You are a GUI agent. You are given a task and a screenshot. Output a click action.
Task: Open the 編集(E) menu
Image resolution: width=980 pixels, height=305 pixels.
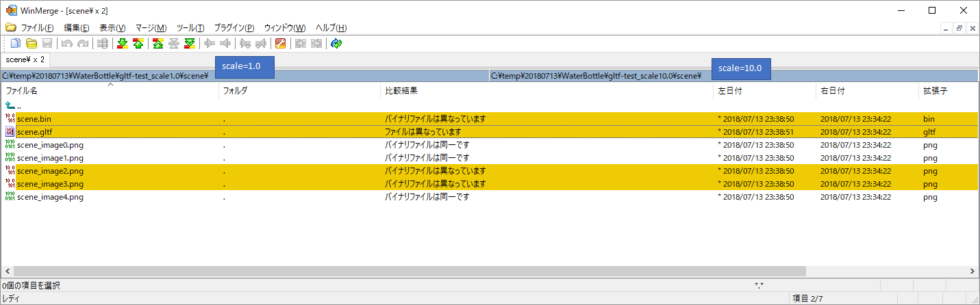tap(76, 28)
